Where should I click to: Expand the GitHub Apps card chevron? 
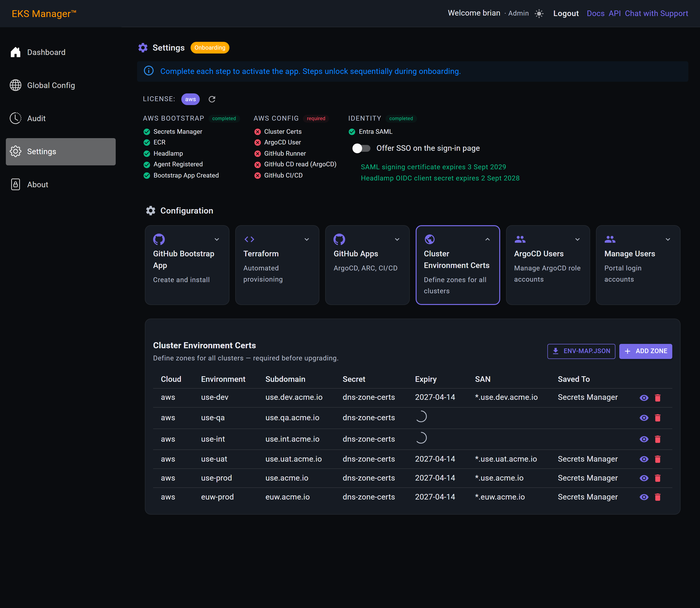pyautogui.click(x=397, y=239)
